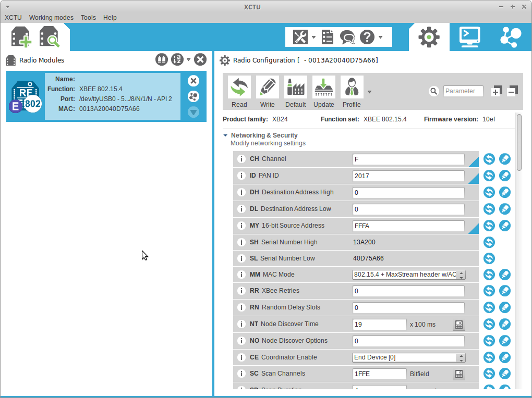Open the SC Scan Channels bitfield calculator
Viewport: 532px width, 398px height.
coord(458,374)
